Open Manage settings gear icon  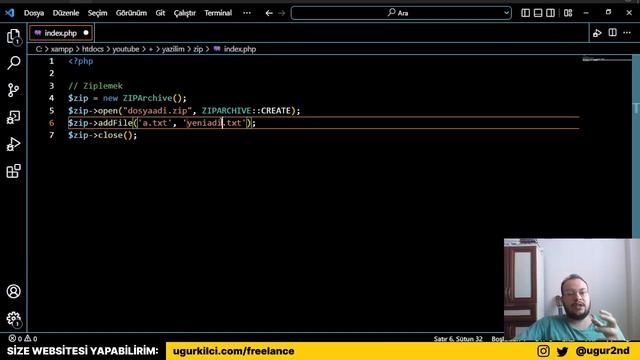[13, 319]
